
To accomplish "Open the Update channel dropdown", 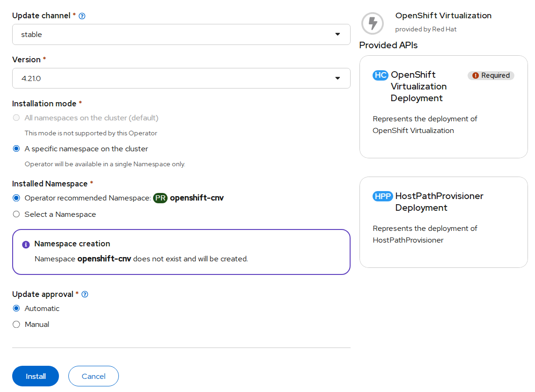I will click(x=181, y=35).
